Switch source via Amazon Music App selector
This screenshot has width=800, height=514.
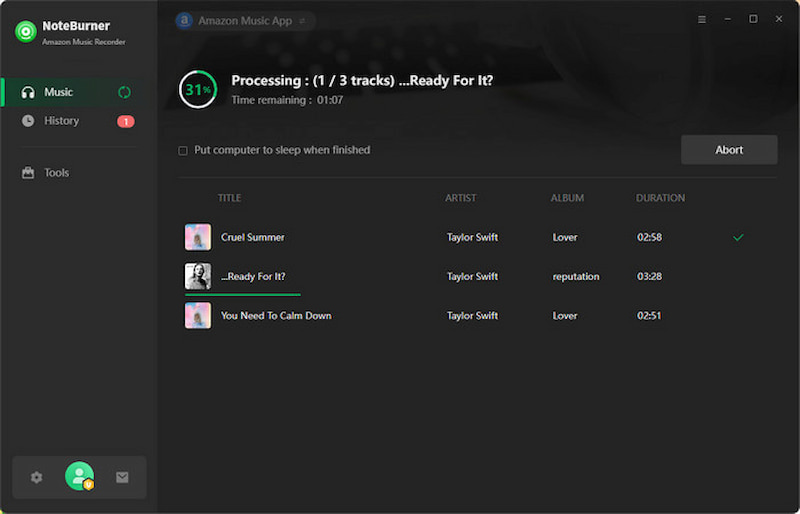245,21
